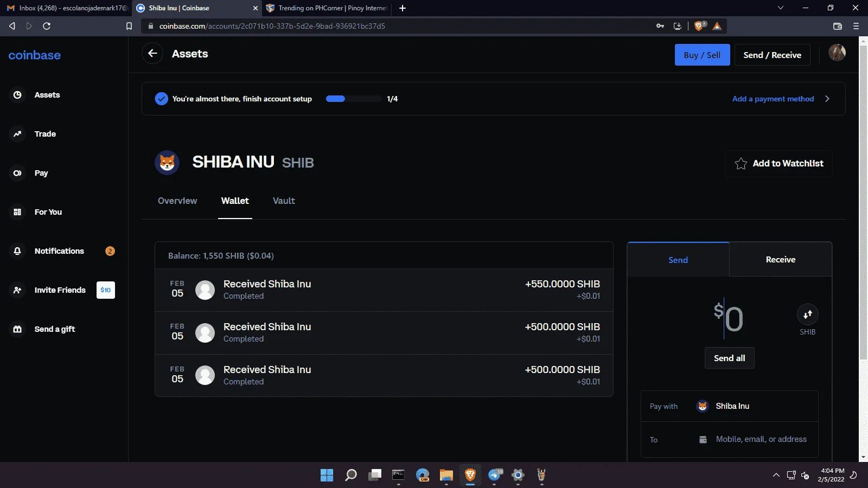The width and height of the screenshot is (868, 488).
Task: Click the Balance: 1,550 SHIB text
Action: 221,256
